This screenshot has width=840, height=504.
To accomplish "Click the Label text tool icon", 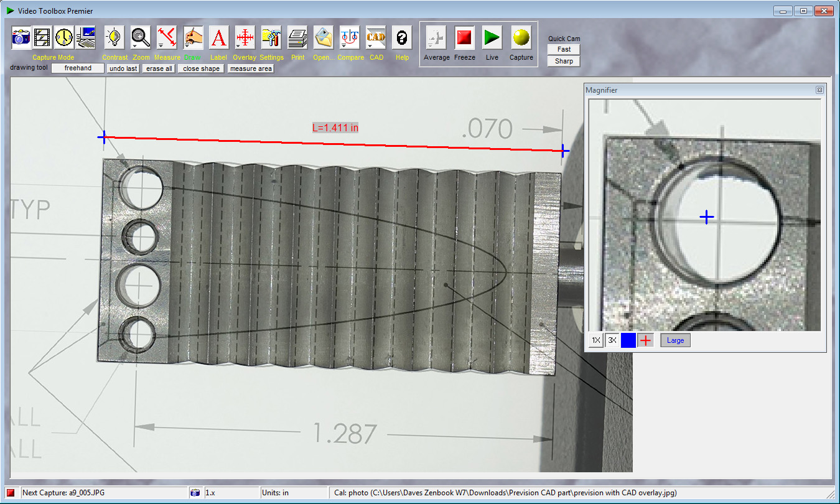I will pyautogui.click(x=219, y=38).
